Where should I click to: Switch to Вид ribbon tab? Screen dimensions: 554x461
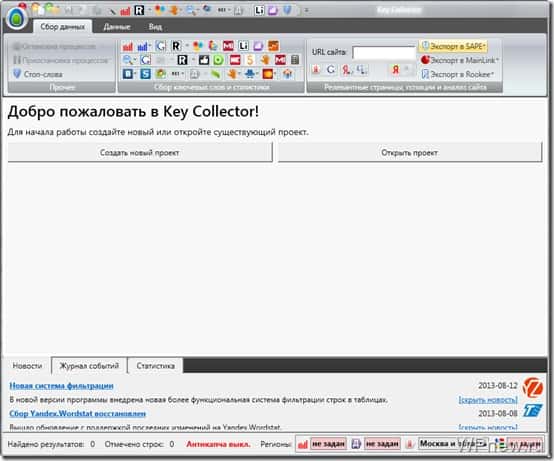pos(155,27)
